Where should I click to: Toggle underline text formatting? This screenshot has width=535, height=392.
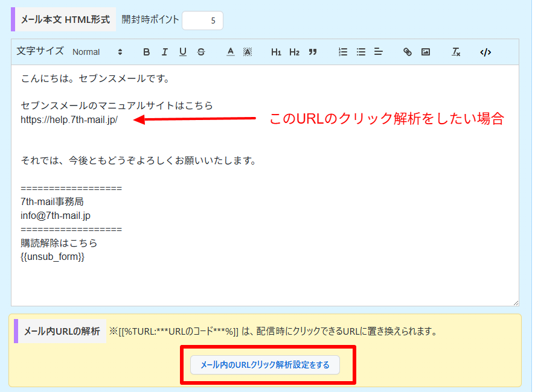[182, 52]
